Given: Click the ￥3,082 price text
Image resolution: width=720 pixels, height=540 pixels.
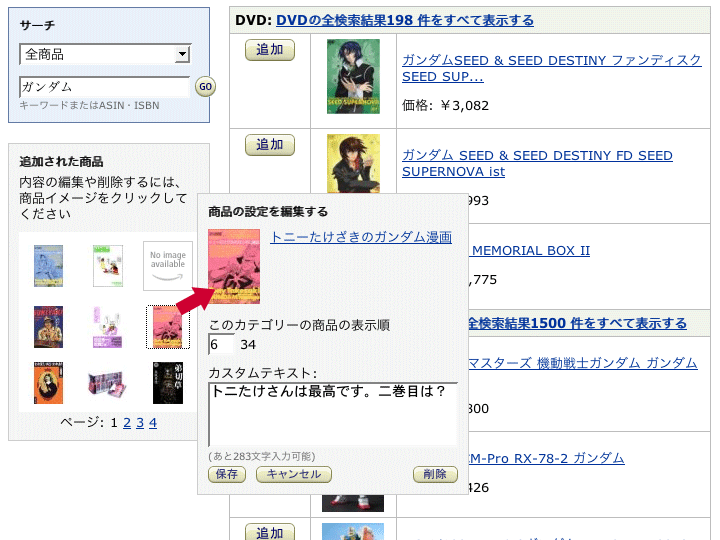Looking at the screenshot, I should (x=465, y=106).
